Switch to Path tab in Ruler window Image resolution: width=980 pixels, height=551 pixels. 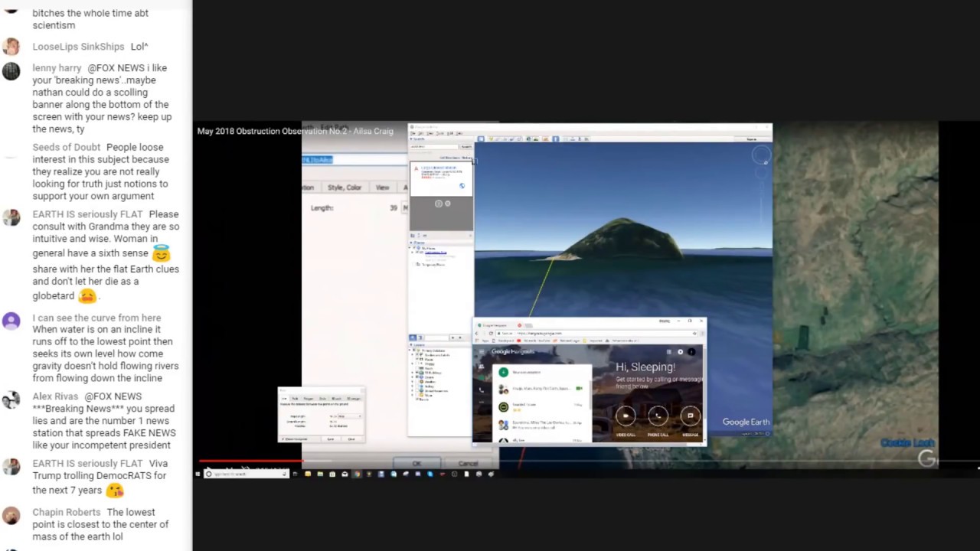pos(296,398)
